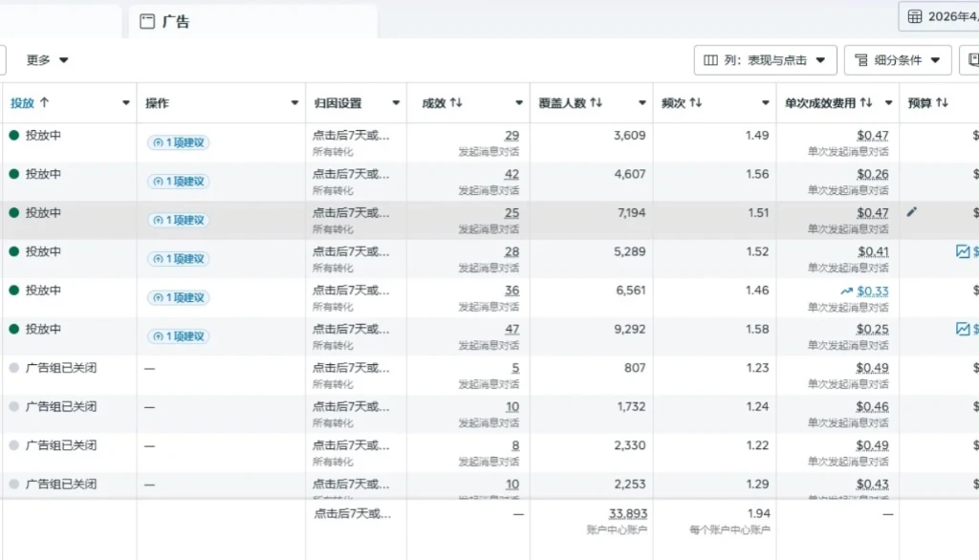Image resolution: width=979 pixels, height=560 pixels.
Task: Click the sort arrows next to 覆盖人数
Action: [597, 103]
